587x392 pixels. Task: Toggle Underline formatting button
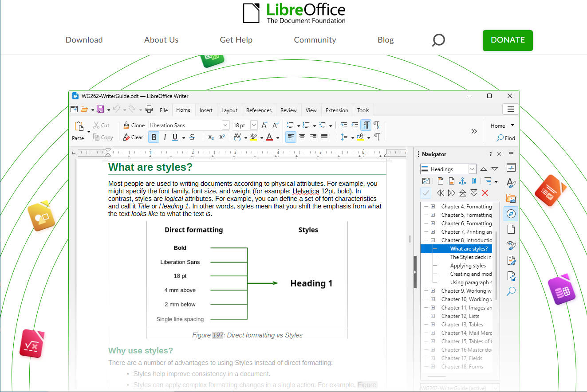pos(175,137)
